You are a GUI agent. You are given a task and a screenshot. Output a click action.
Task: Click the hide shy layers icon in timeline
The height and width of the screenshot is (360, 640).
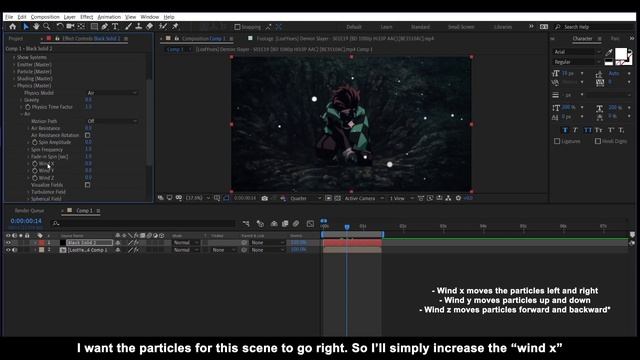(274, 224)
